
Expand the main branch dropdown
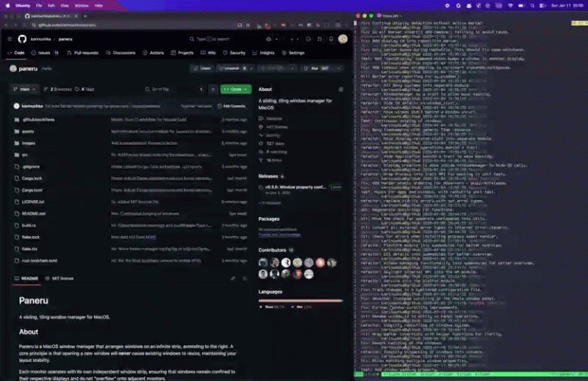(24, 90)
